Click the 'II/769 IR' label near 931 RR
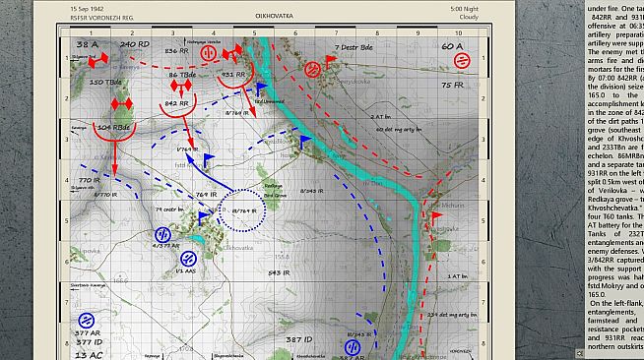Image resolution: width=644 pixels, height=360 pixels. pyautogui.click(x=237, y=113)
